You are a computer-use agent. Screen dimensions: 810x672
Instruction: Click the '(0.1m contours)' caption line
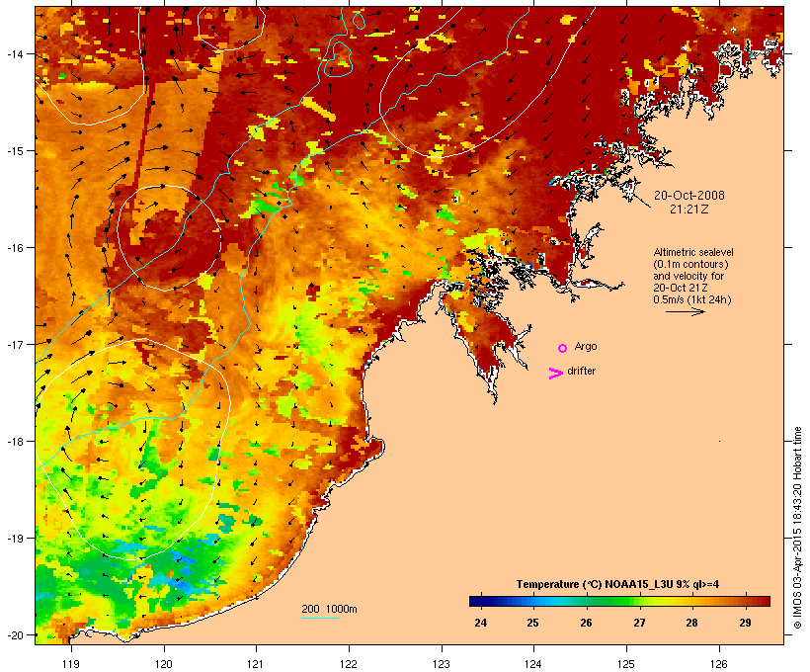pyautogui.click(x=691, y=264)
